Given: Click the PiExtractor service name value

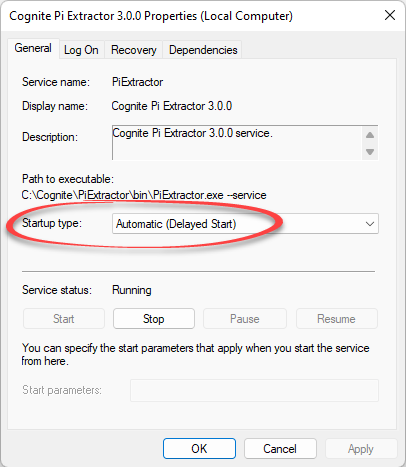Looking at the screenshot, I should click(138, 82).
